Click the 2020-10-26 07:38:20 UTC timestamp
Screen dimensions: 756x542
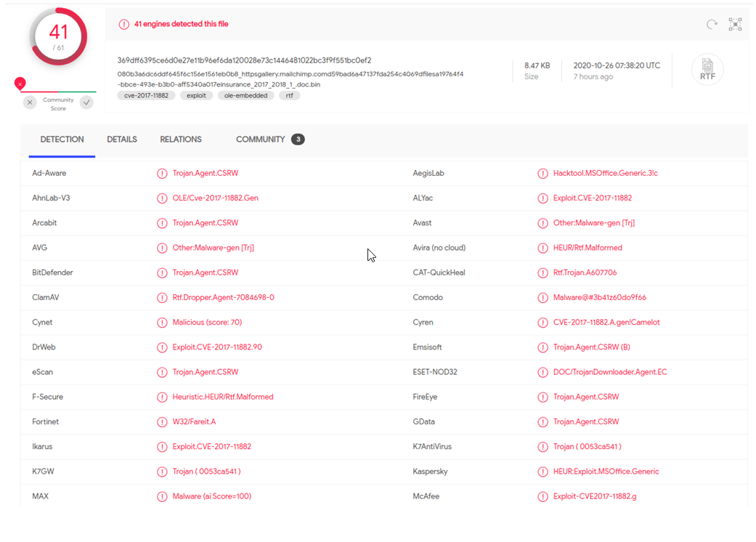(x=617, y=65)
